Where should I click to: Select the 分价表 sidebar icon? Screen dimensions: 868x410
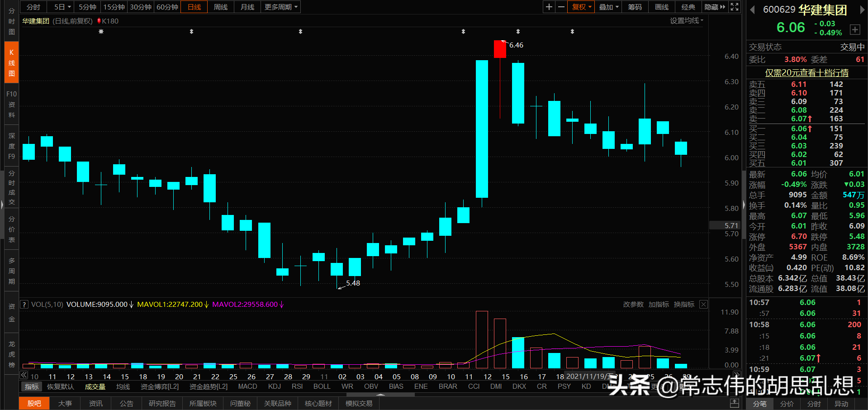coord(11,229)
